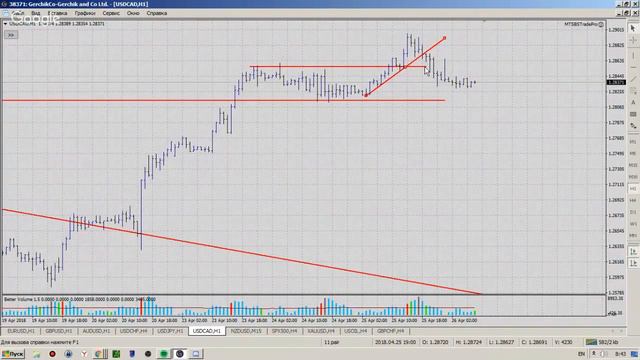The width and height of the screenshot is (640, 360).
Task: Open the Chrome taskbar icon
Action: 98,354
